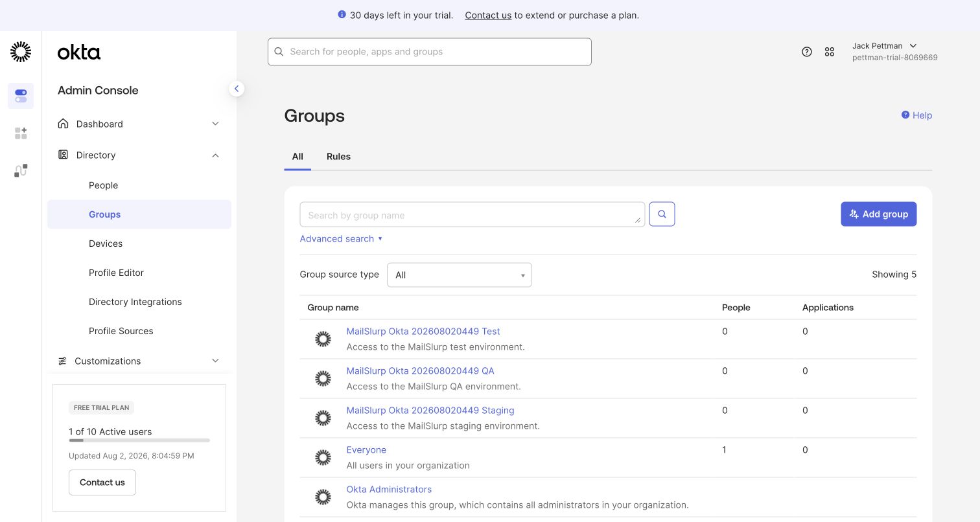Select Groups in Directory menu
Viewport: 980px width, 522px height.
(x=139, y=214)
